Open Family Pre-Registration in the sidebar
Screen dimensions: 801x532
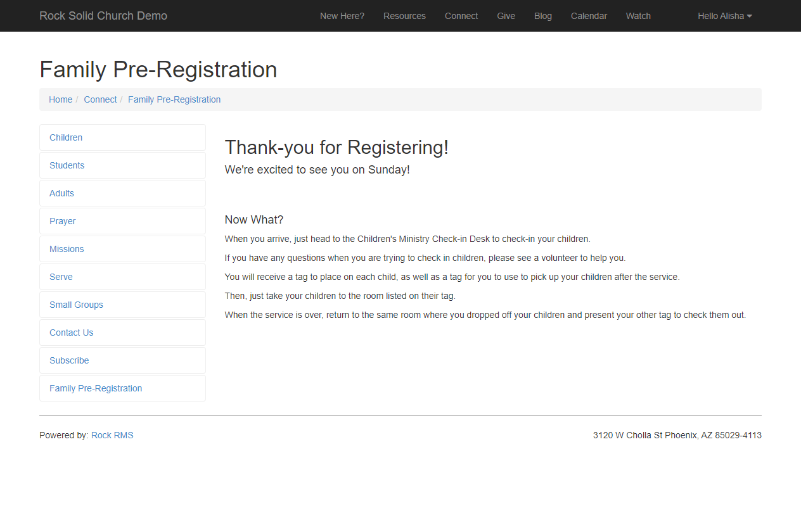point(122,388)
